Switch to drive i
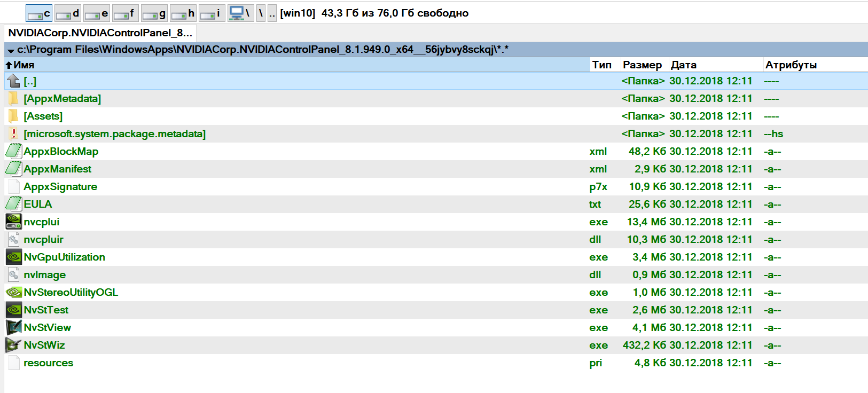Image resolution: width=868 pixels, height=393 pixels. pos(212,13)
